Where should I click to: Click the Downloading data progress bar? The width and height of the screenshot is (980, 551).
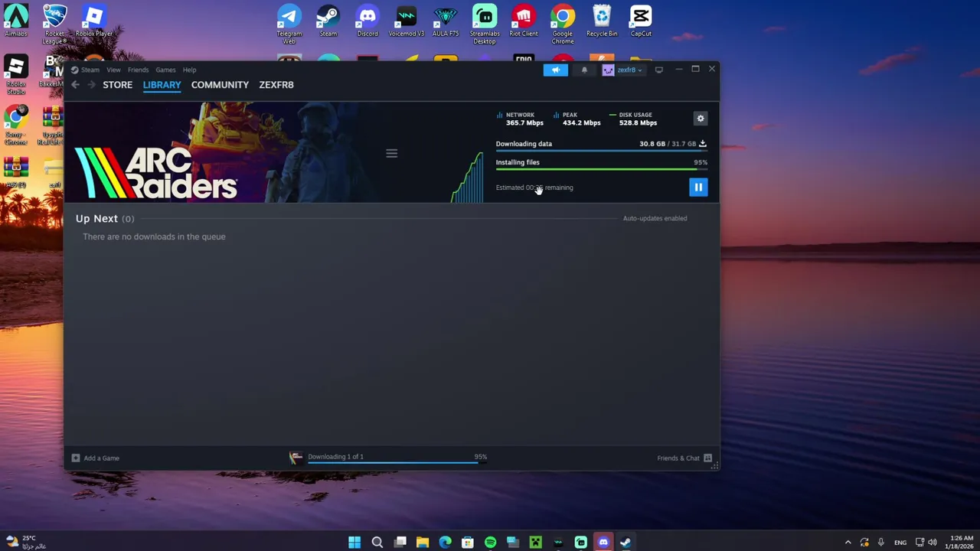pos(601,151)
